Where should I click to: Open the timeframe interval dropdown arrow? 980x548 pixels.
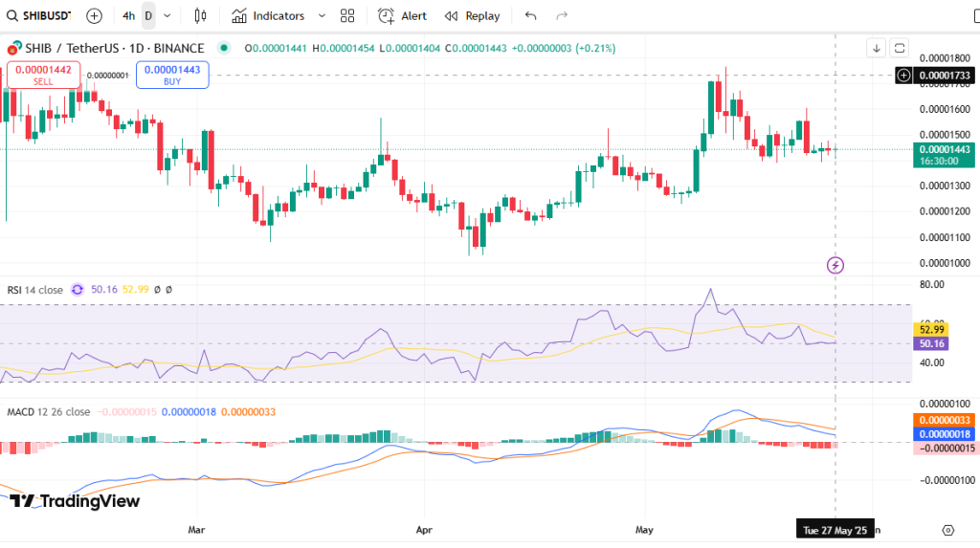(168, 15)
